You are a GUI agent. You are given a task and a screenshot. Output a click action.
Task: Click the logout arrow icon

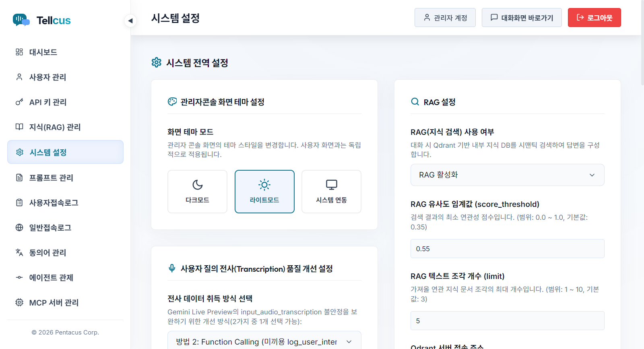coord(580,17)
